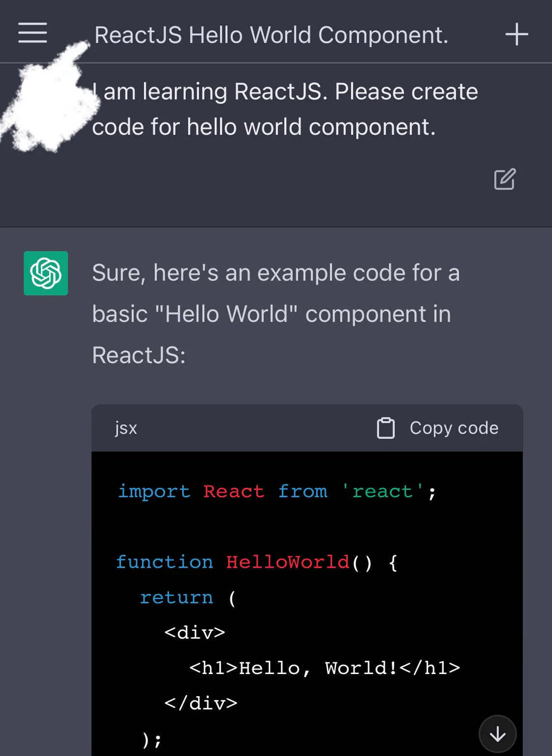This screenshot has width=552, height=756.
Task: Click the "Copy code" text button
Action: click(x=454, y=428)
